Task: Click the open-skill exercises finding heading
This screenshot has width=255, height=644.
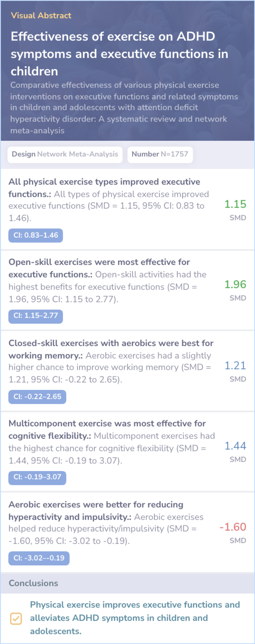Action: [99, 268]
